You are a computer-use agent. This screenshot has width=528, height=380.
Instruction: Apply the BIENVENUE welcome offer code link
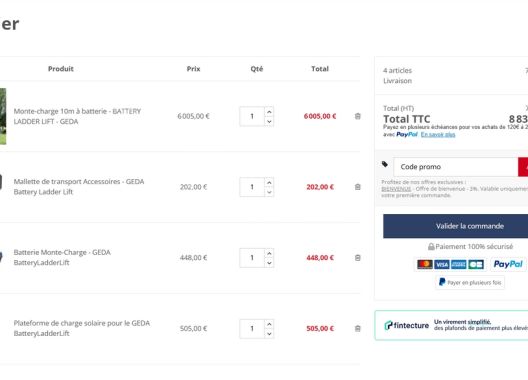pos(396,189)
